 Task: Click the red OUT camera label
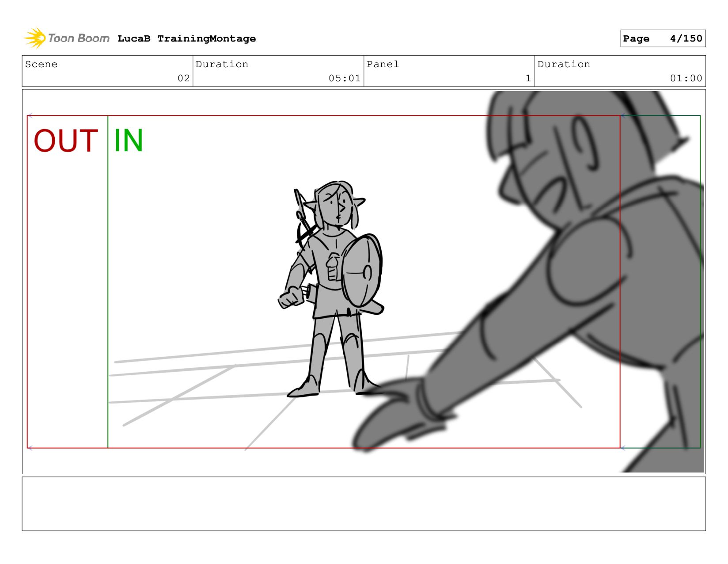click(66, 141)
